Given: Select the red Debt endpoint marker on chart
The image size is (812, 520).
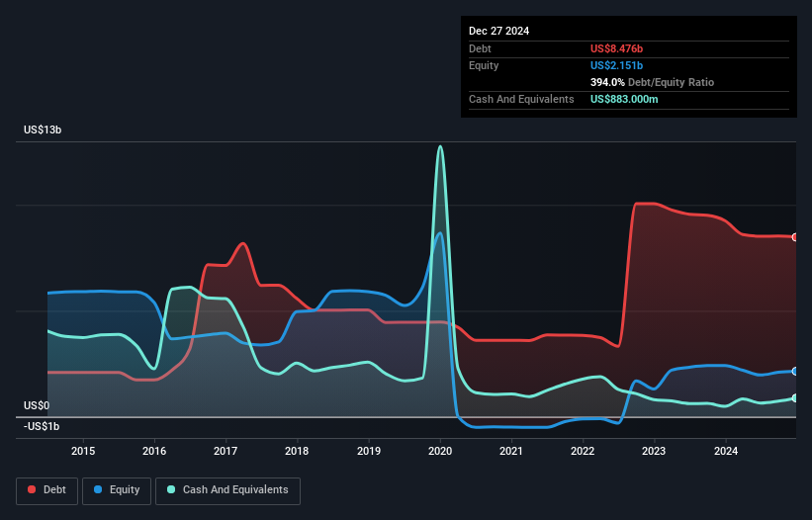Looking at the screenshot, I should (795, 237).
